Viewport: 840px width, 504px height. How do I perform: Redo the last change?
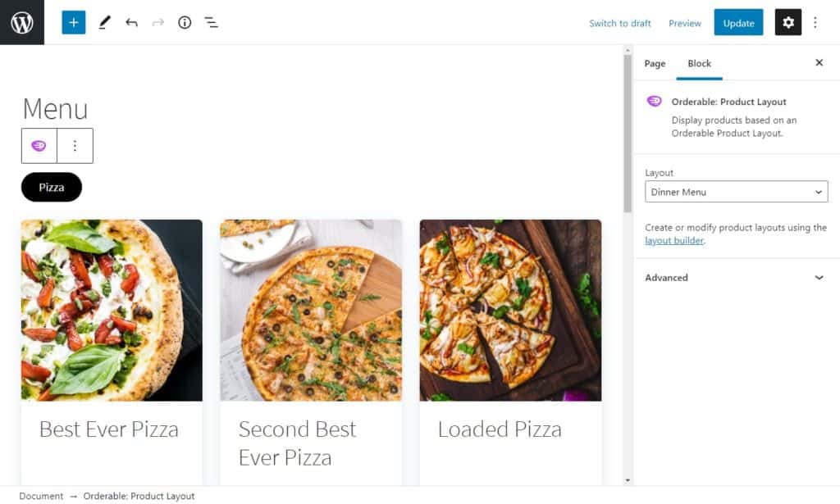coord(157,22)
